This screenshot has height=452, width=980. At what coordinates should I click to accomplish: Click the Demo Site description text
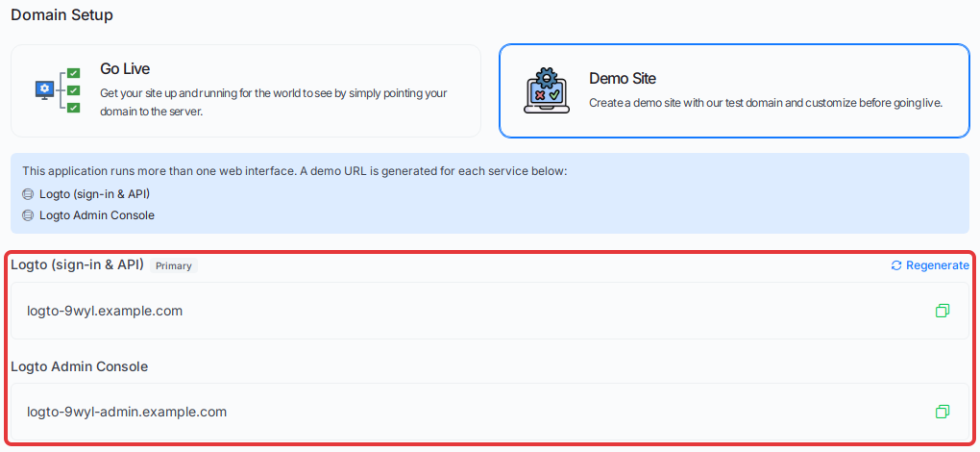point(766,103)
